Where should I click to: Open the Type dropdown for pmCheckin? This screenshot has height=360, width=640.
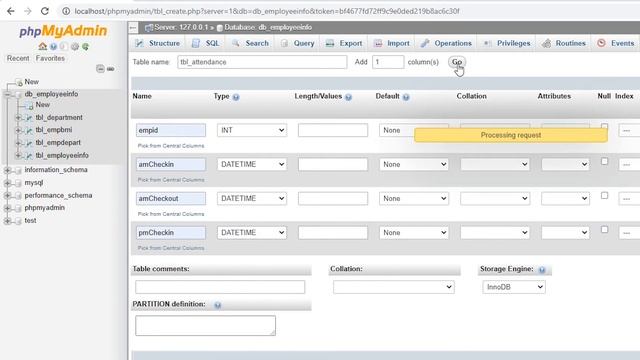pyautogui.click(x=252, y=233)
